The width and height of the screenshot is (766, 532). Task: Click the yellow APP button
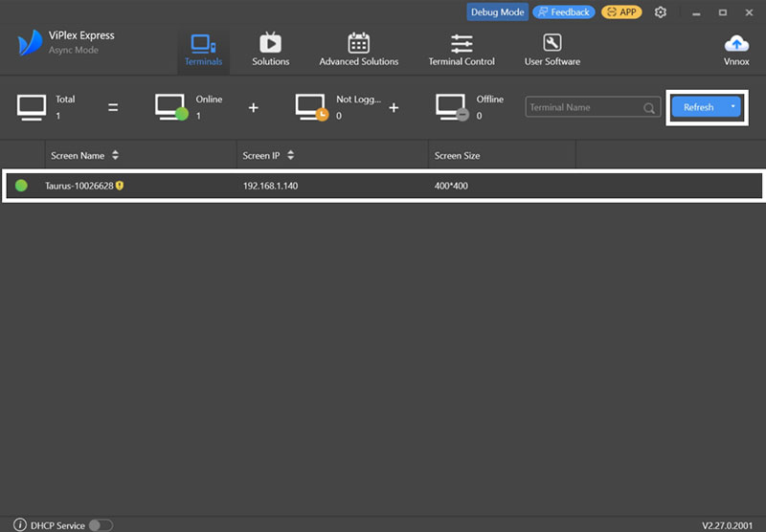pyautogui.click(x=621, y=12)
